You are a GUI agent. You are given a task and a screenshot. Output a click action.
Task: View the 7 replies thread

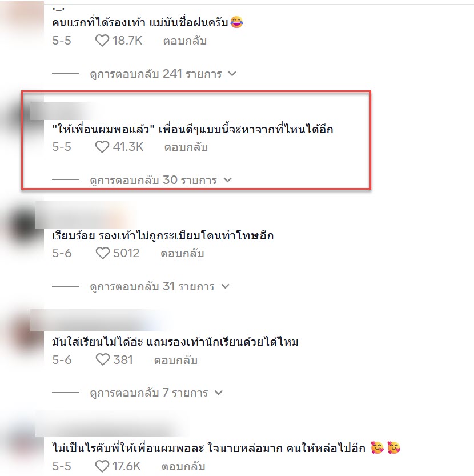pyautogui.click(x=156, y=393)
